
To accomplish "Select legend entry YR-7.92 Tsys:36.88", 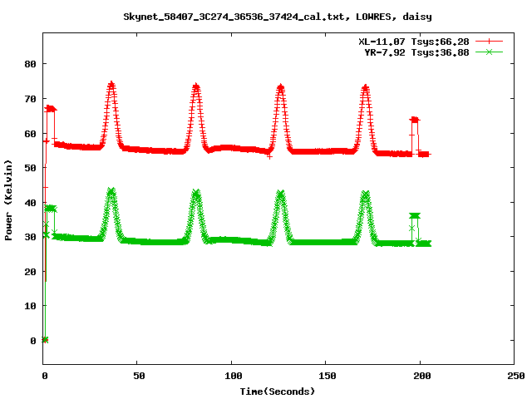I will 416,52.
